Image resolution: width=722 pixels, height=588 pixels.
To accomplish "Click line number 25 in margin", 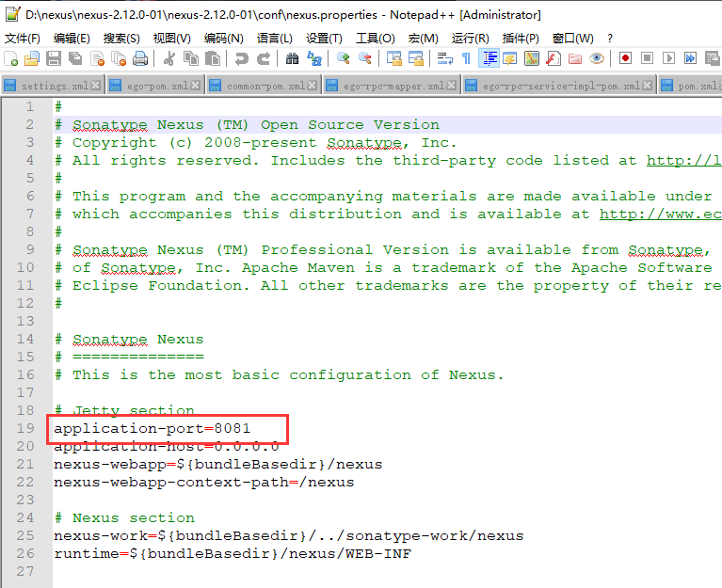I will [25, 536].
